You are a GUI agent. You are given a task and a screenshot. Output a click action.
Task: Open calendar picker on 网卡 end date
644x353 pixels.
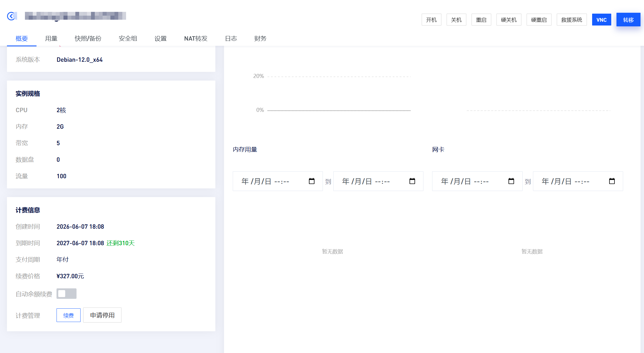(612, 181)
